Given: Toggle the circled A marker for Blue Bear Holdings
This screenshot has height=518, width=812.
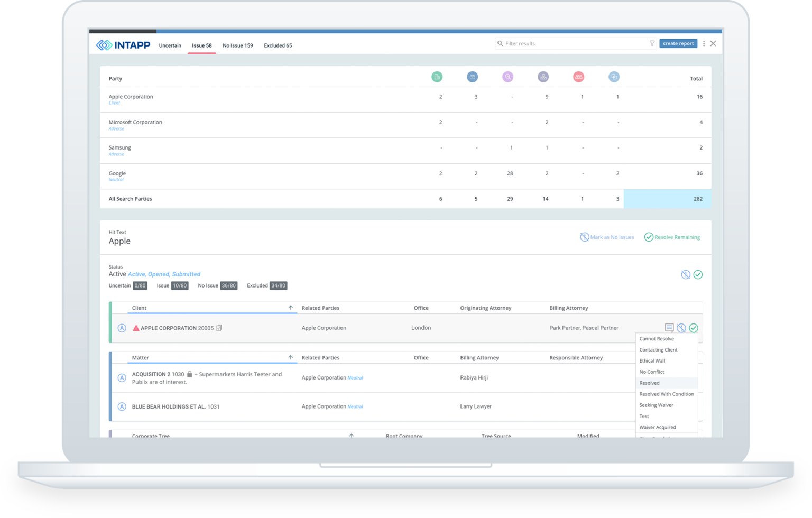Looking at the screenshot, I should 122,406.
